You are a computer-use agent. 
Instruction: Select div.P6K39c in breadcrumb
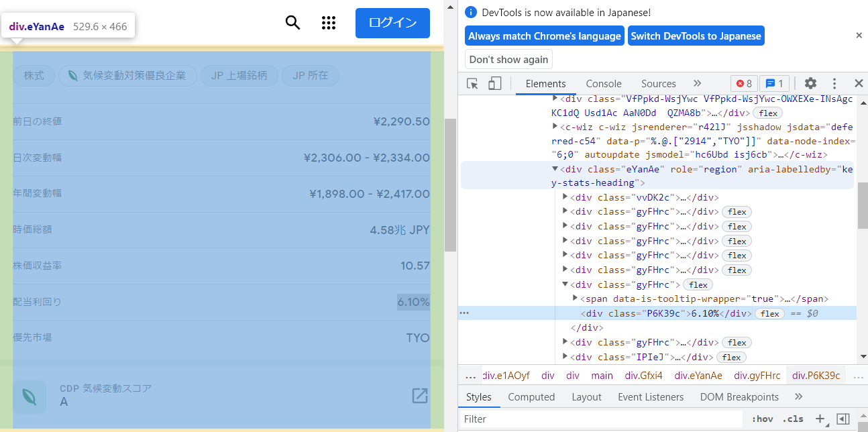point(816,376)
